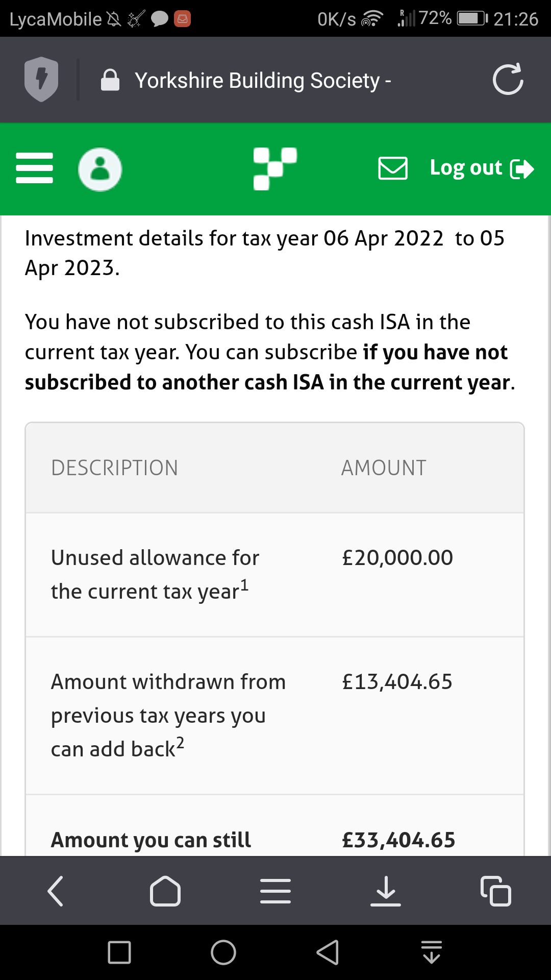
Task: Open browser downloads
Action: click(x=386, y=891)
